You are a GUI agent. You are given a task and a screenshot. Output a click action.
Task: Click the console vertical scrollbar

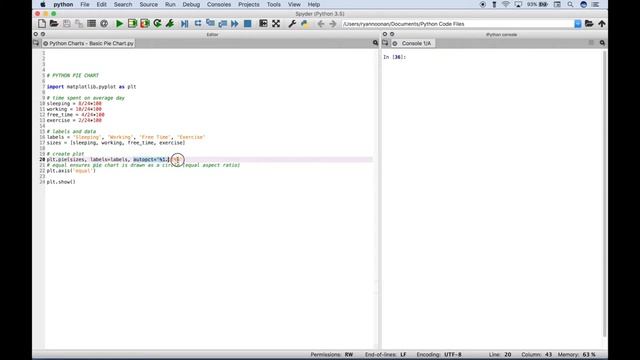pyautogui.click(x=604, y=194)
